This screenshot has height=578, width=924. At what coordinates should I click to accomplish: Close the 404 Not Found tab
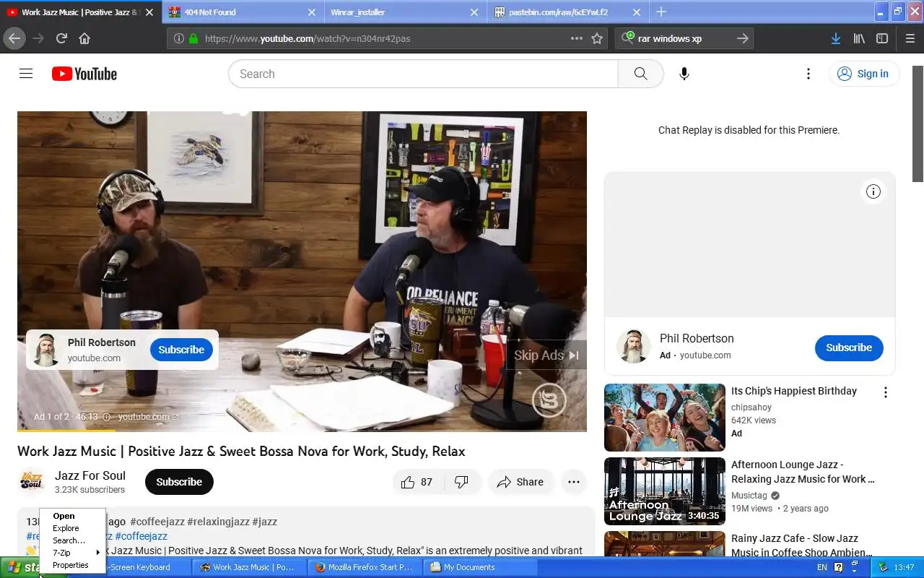(x=312, y=12)
